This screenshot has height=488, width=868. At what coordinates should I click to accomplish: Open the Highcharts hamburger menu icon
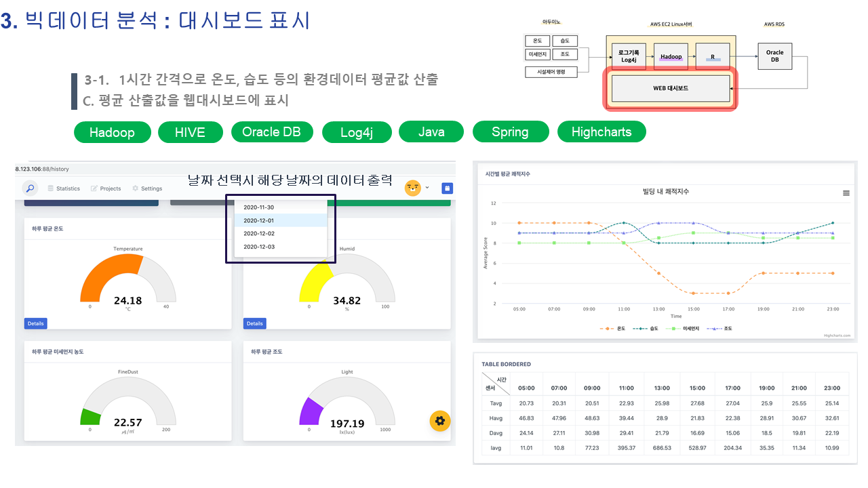(846, 193)
